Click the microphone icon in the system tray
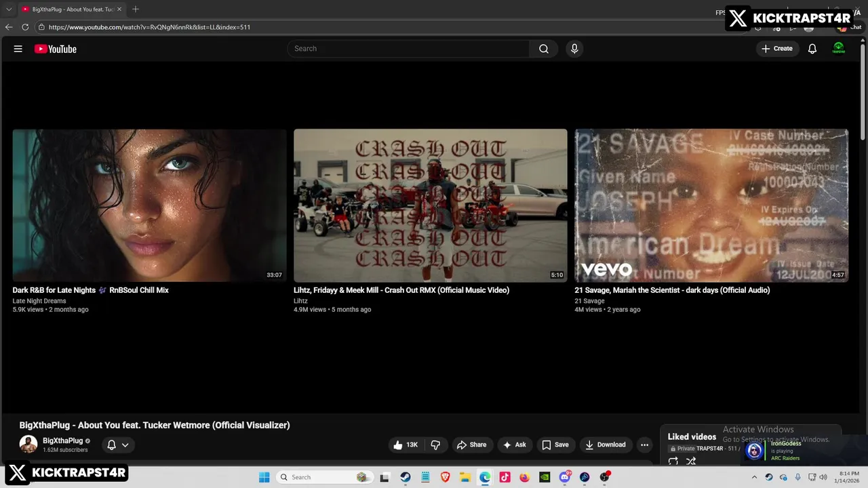The height and width of the screenshot is (488, 868). pos(797,477)
